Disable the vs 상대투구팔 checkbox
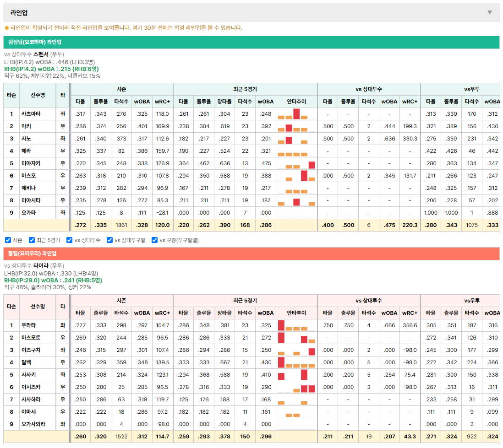Image resolution: width=503 pixels, height=448 pixels. [x=109, y=240]
